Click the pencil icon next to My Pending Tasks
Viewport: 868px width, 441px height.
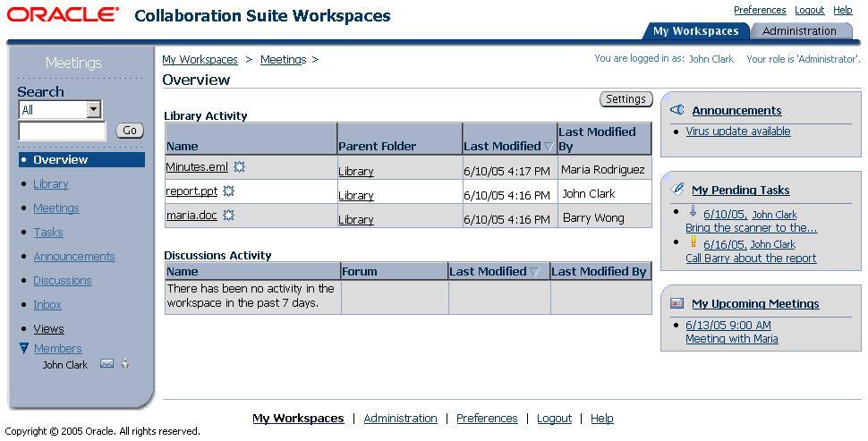677,189
